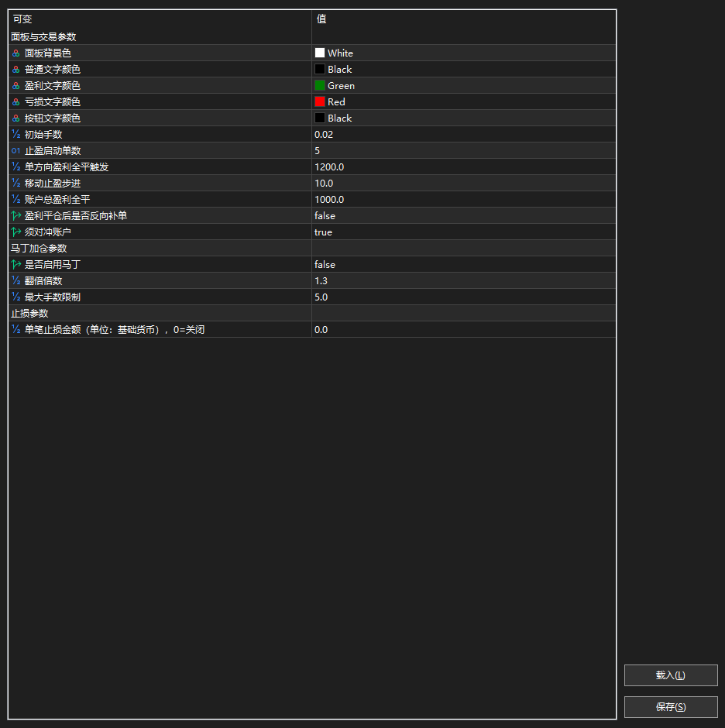This screenshot has width=725, height=728.
Task: Select the 须对冲账户 parameter name
Action: click(x=48, y=232)
